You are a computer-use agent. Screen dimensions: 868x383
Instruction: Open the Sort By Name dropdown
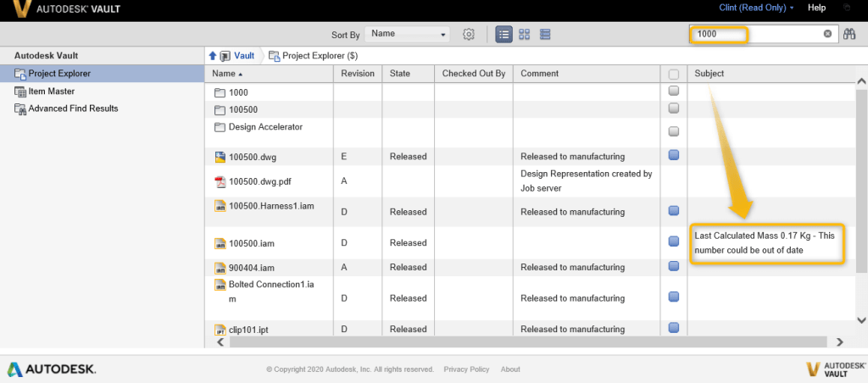click(x=407, y=35)
